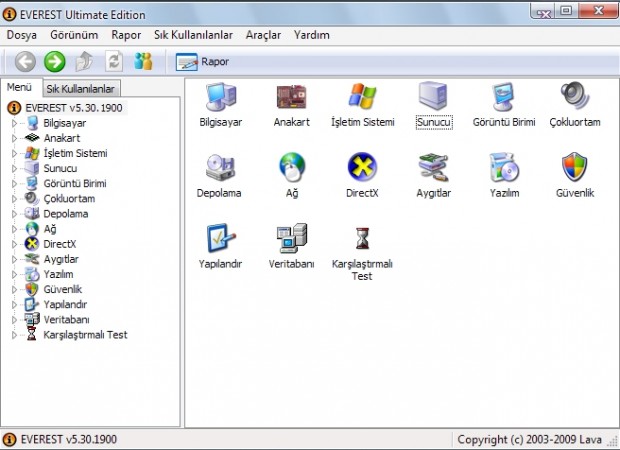Click the Refresh toolbar icon

coord(113,62)
